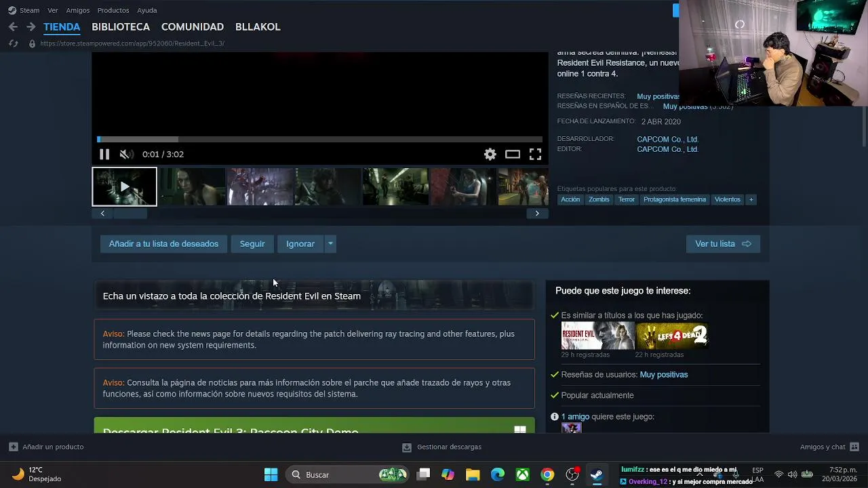The width and height of the screenshot is (868, 488).
Task: Open the BLLAKOL profile tab
Action: [258, 26]
